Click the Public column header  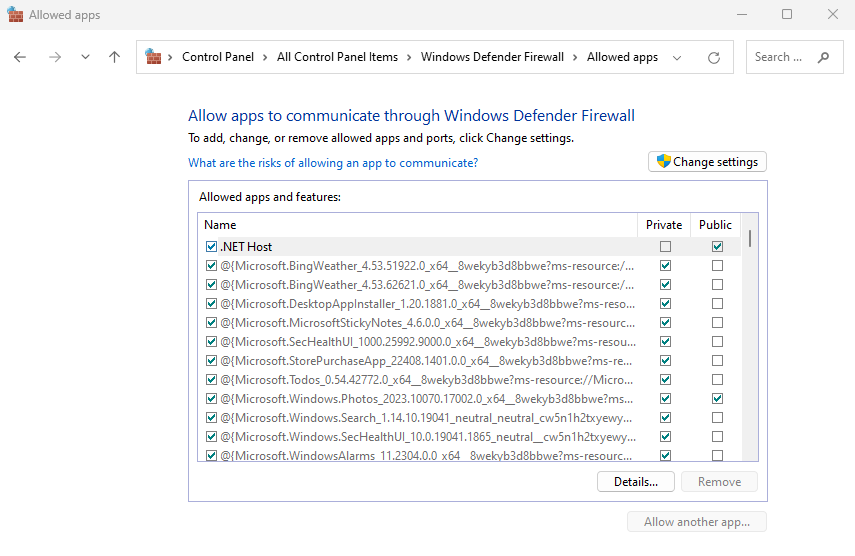pyautogui.click(x=715, y=225)
